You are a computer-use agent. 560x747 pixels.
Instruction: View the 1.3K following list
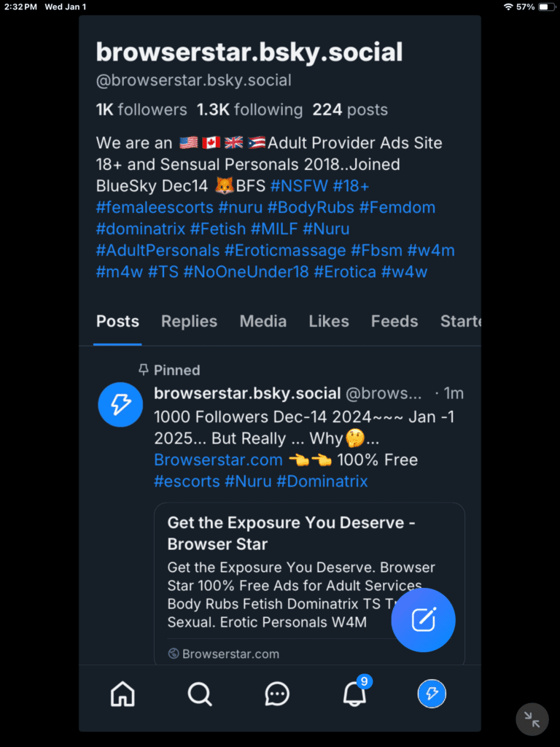[x=249, y=110]
